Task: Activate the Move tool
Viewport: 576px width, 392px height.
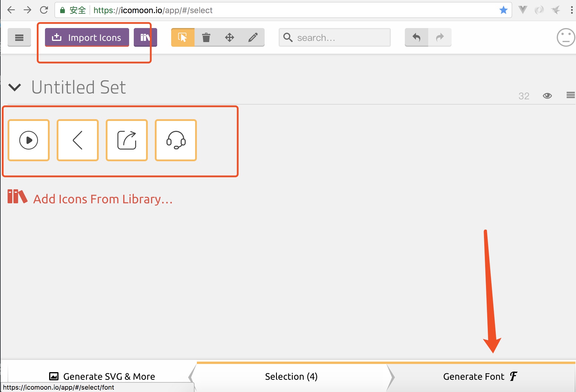Action: pyautogui.click(x=230, y=37)
